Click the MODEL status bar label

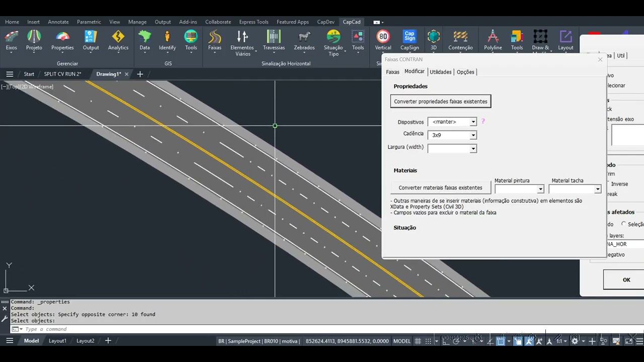coord(401,341)
